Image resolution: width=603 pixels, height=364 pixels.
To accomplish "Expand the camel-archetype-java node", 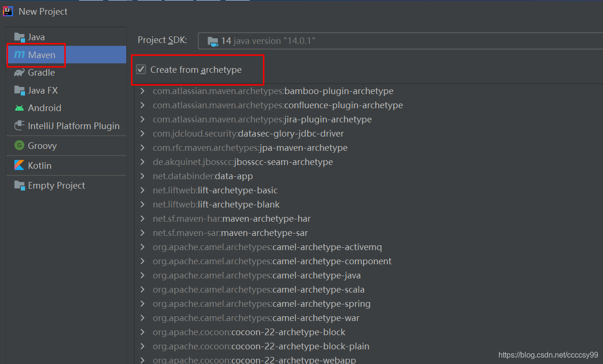I will click(x=143, y=276).
